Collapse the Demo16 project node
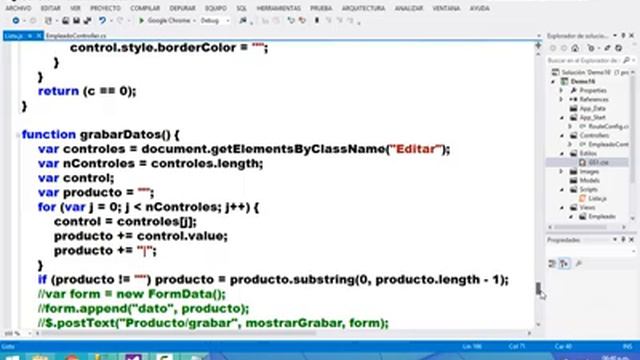This screenshot has width=640, height=360. [x=554, y=82]
